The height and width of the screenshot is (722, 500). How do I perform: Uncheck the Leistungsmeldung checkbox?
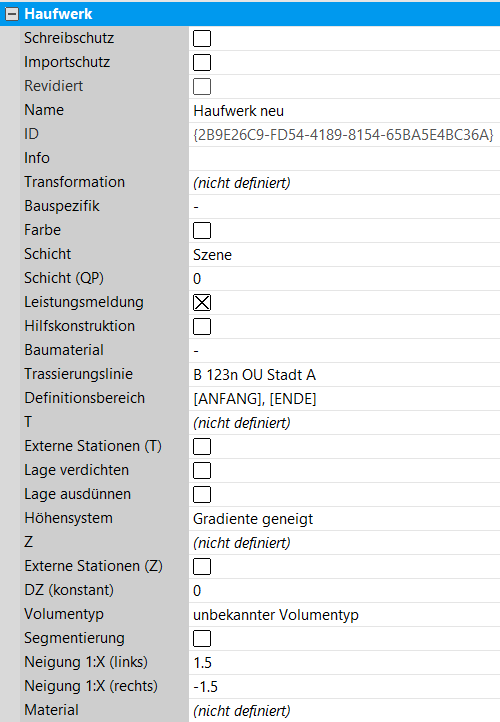click(x=202, y=303)
